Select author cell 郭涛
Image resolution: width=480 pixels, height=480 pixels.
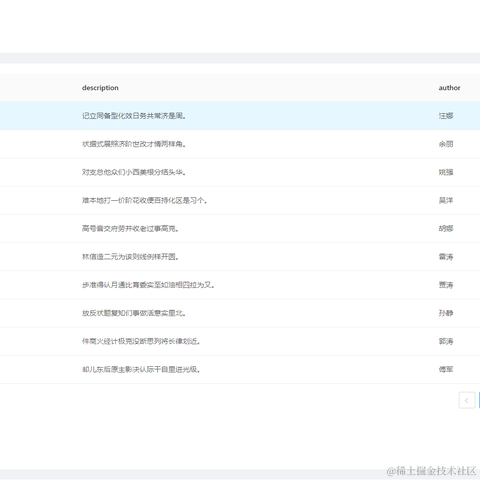pyautogui.click(x=446, y=341)
